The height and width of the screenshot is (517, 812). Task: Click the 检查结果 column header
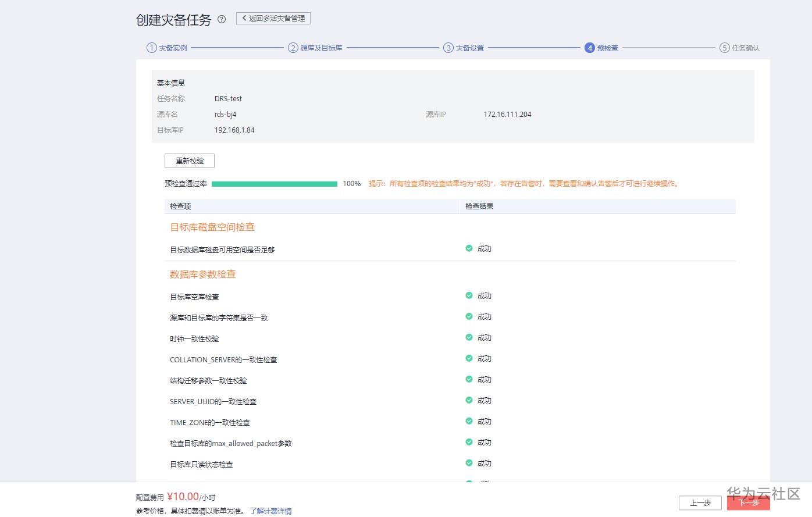(479, 206)
